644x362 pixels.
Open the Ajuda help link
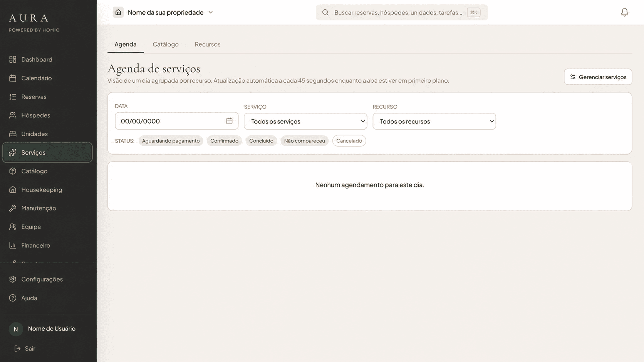pyautogui.click(x=47, y=298)
